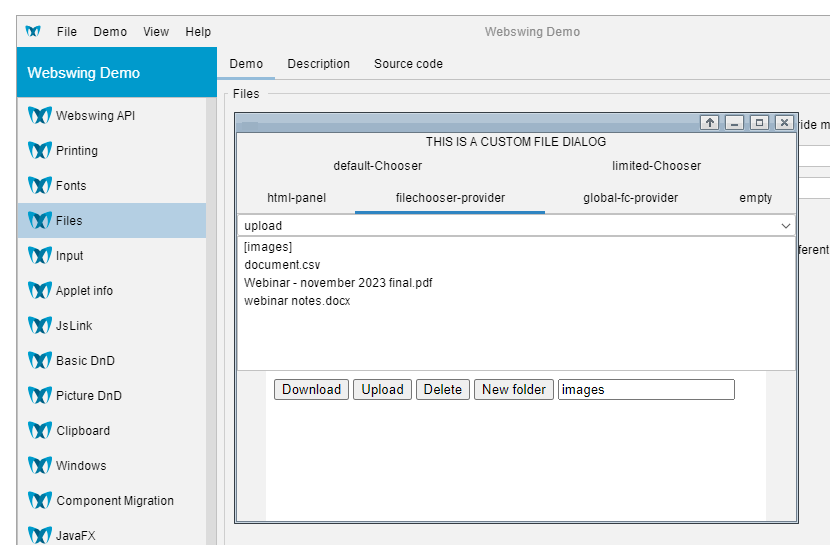The image size is (830, 545).
Task: Minimize the custom file dialog
Action: click(734, 123)
